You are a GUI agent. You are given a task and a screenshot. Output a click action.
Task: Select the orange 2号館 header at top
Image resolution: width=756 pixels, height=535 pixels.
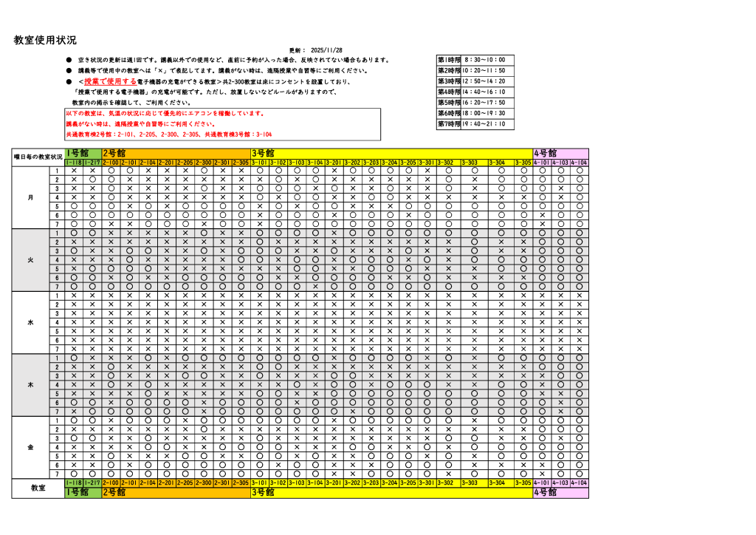click(x=175, y=153)
